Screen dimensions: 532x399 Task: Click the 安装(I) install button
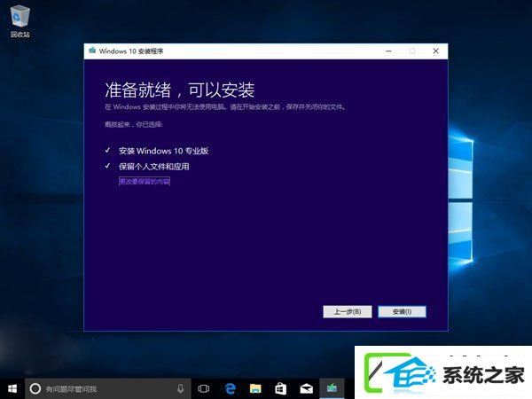[402, 311]
